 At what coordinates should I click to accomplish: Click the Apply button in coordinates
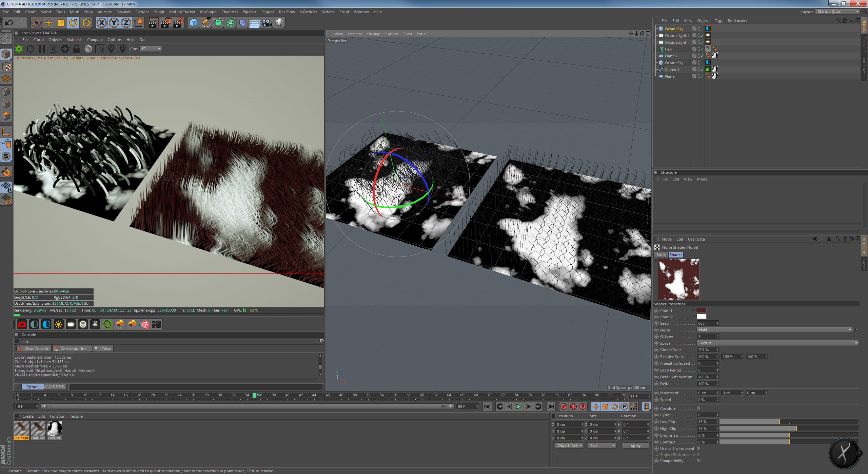(x=635, y=446)
